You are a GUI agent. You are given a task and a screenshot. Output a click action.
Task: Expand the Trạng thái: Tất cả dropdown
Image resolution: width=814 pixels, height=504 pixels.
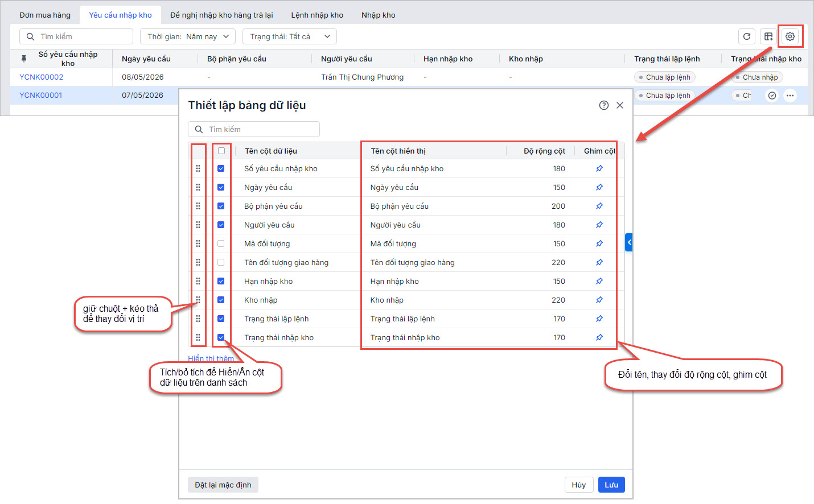click(290, 36)
